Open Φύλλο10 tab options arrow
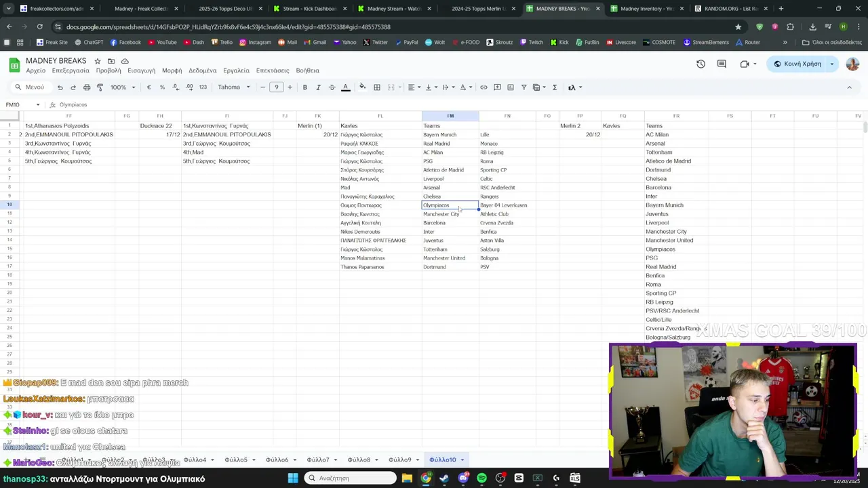Viewport: 868px width, 488px height. click(462, 460)
